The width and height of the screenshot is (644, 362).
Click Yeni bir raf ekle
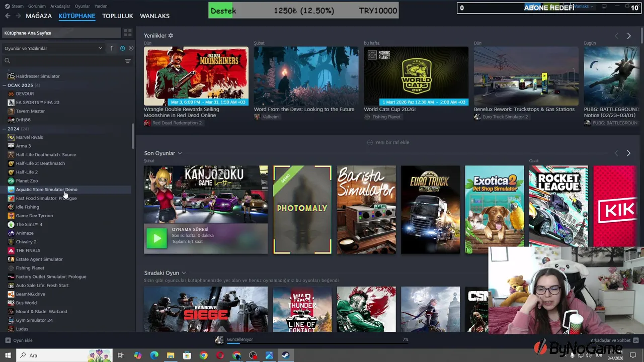click(388, 142)
